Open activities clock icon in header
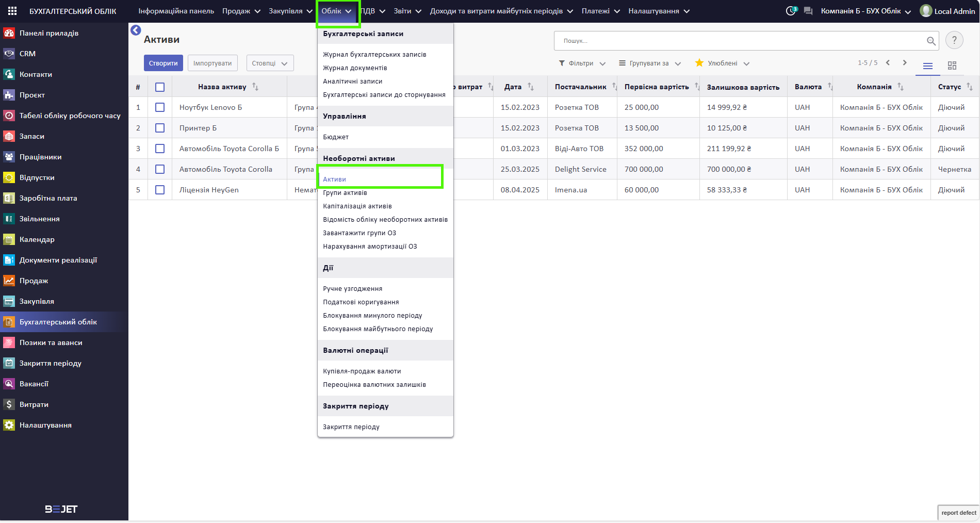 [x=791, y=11]
